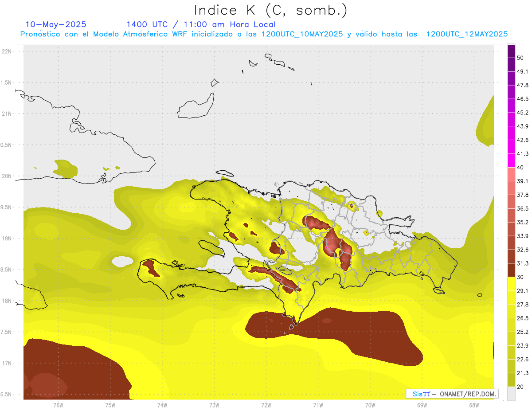Click the "76W" longitude axis label
This screenshot has width=532, height=411.
59,405
